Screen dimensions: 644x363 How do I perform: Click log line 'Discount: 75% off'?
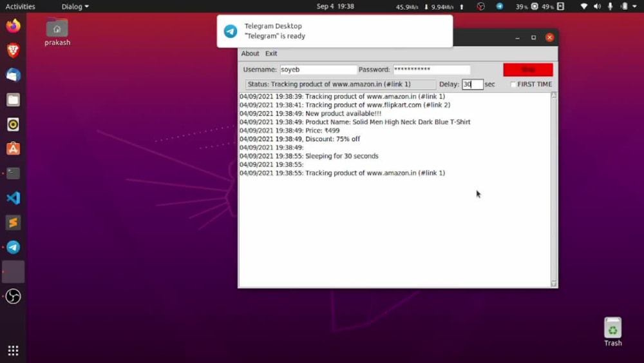[300, 139]
